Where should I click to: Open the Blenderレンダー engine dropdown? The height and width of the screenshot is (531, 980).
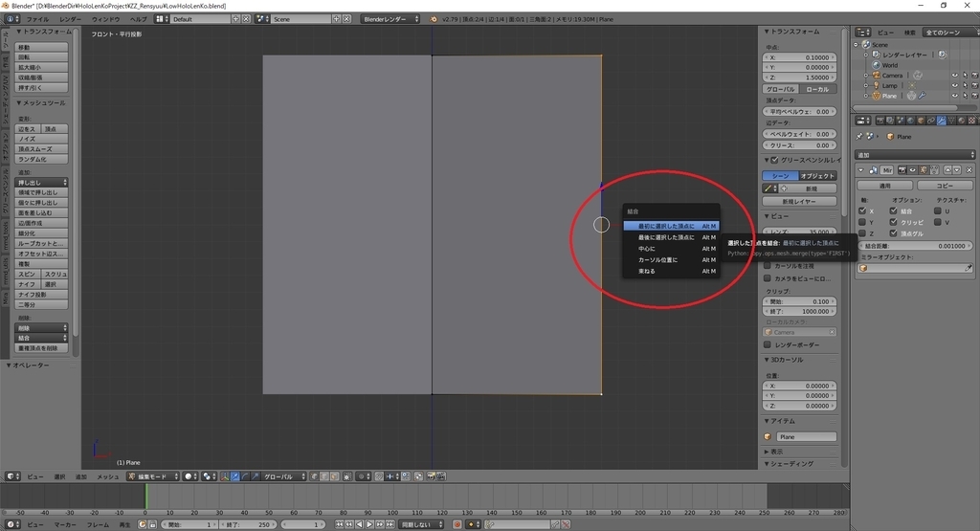tap(390, 19)
